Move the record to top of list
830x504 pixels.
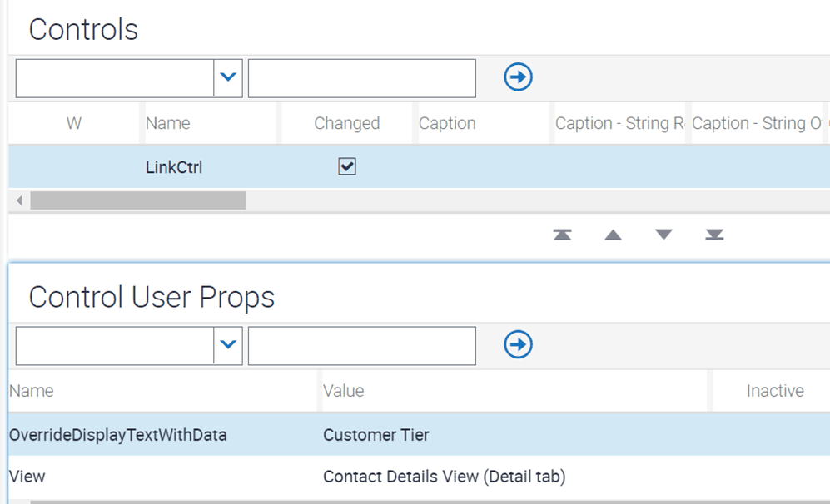[x=562, y=235]
